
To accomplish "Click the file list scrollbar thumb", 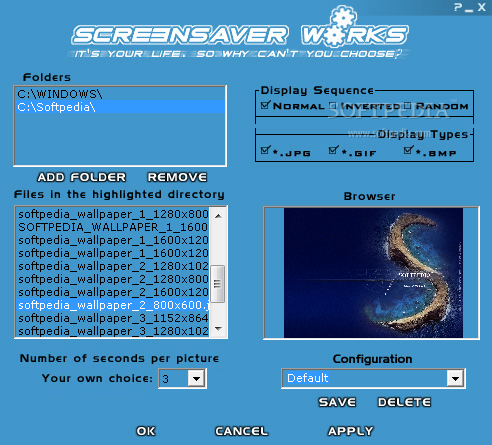I will pyautogui.click(x=218, y=284).
